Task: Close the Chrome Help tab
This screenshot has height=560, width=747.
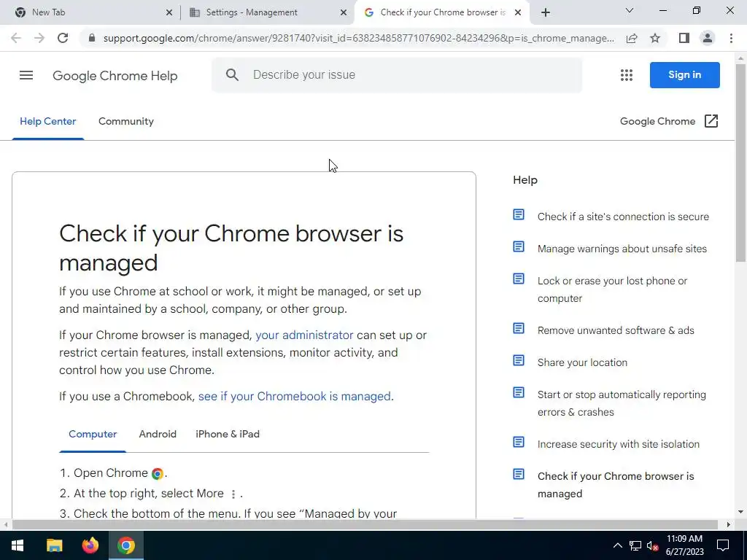Action: click(518, 13)
